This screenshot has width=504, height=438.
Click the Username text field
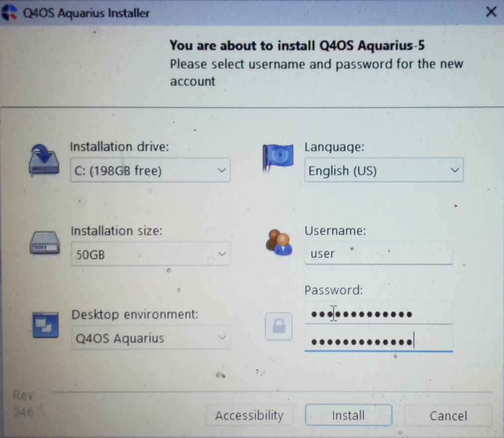pyautogui.click(x=378, y=254)
